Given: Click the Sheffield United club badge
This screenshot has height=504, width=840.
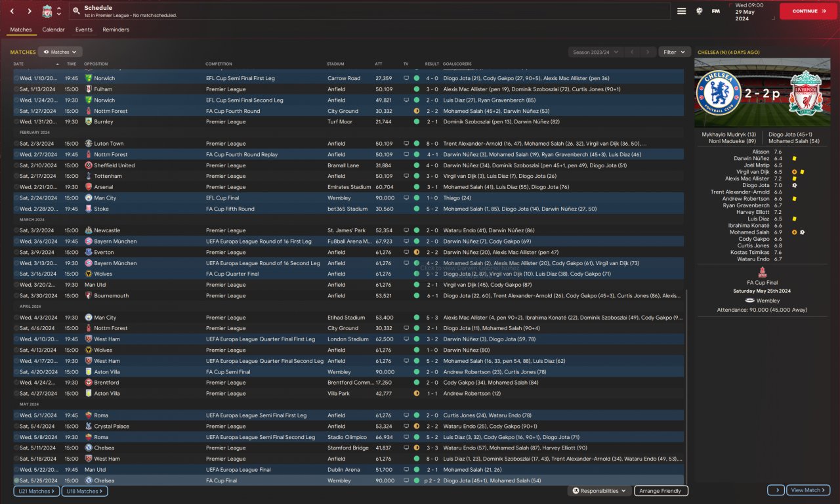Looking at the screenshot, I should point(89,165).
